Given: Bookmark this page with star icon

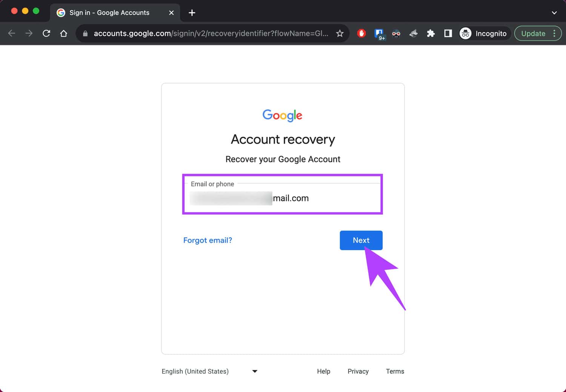Looking at the screenshot, I should pyautogui.click(x=340, y=34).
